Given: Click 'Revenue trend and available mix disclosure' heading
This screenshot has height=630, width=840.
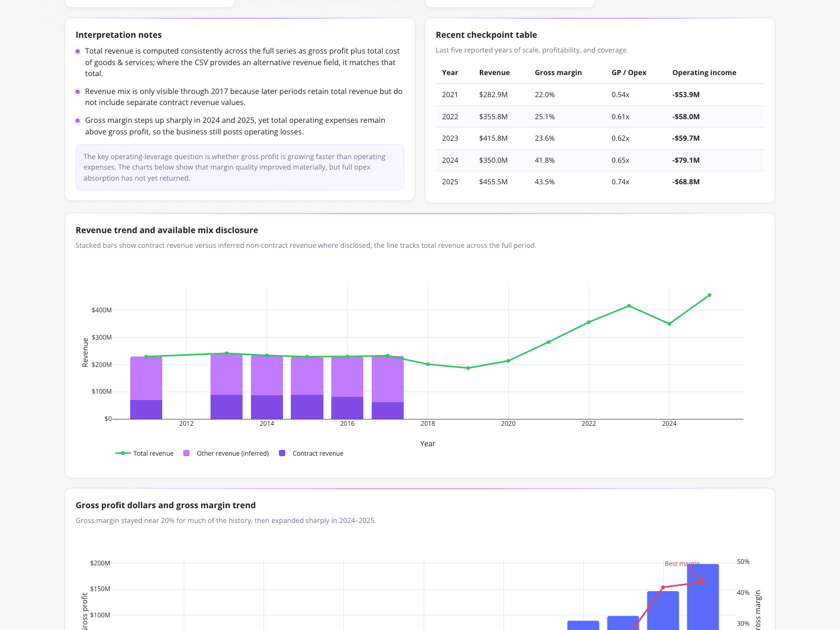Looking at the screenshot, I should pos(167,230).
